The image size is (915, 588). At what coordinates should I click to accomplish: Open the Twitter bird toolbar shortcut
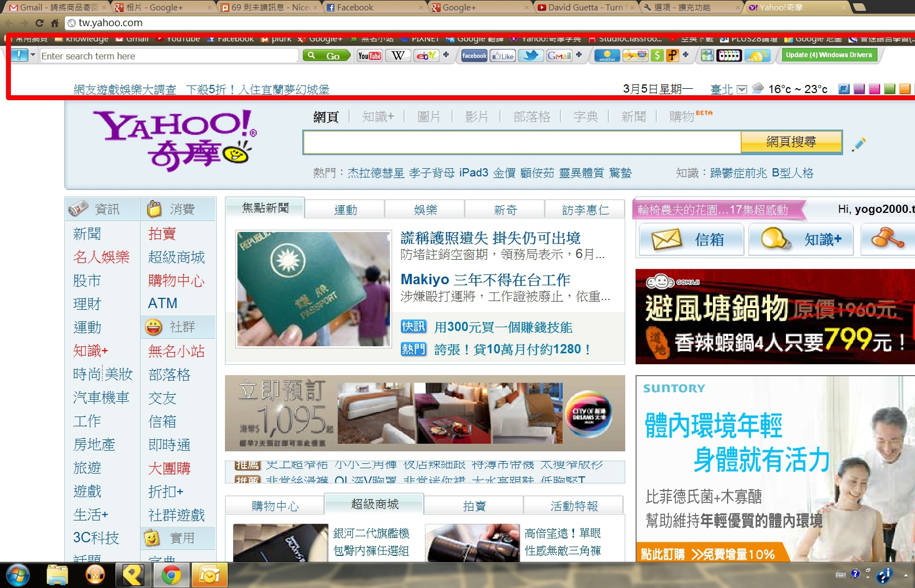(530, 56)
